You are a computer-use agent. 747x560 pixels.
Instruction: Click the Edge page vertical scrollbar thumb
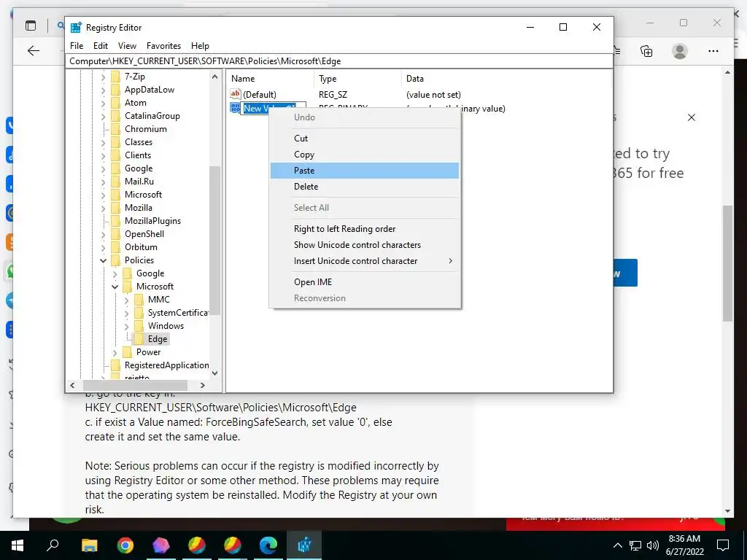[727, 263]
